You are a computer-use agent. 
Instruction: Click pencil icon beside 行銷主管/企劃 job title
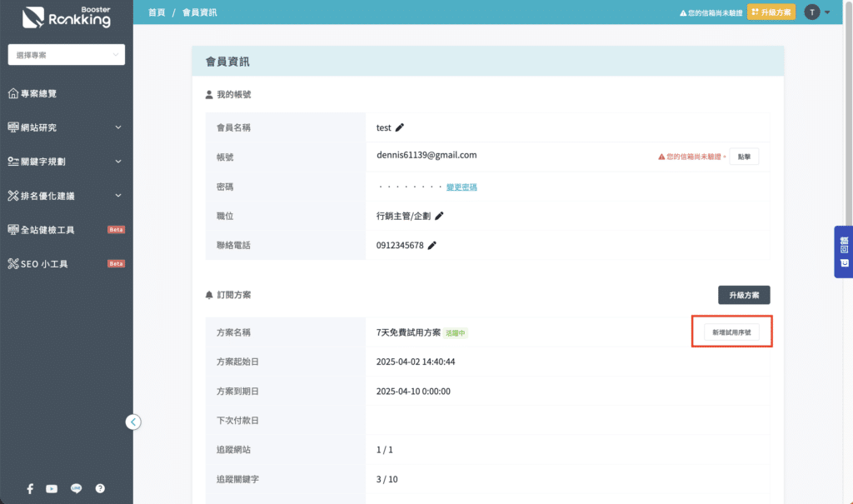coord(439,216)
